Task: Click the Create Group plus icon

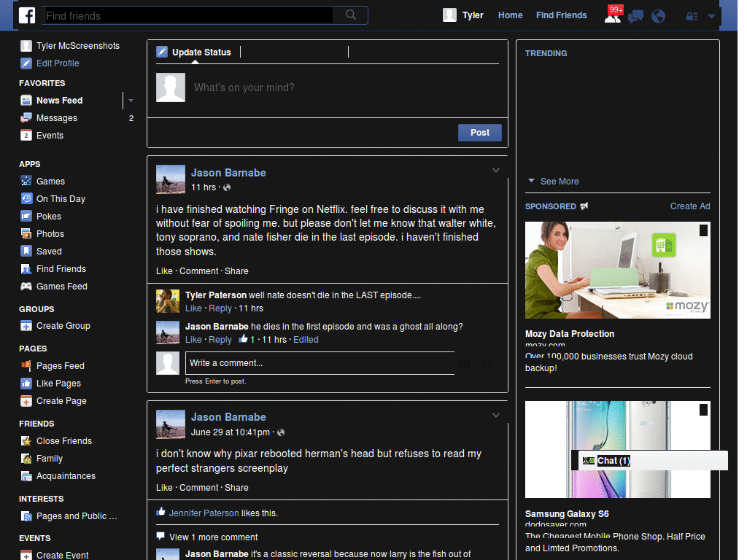Action: [26, 326]
